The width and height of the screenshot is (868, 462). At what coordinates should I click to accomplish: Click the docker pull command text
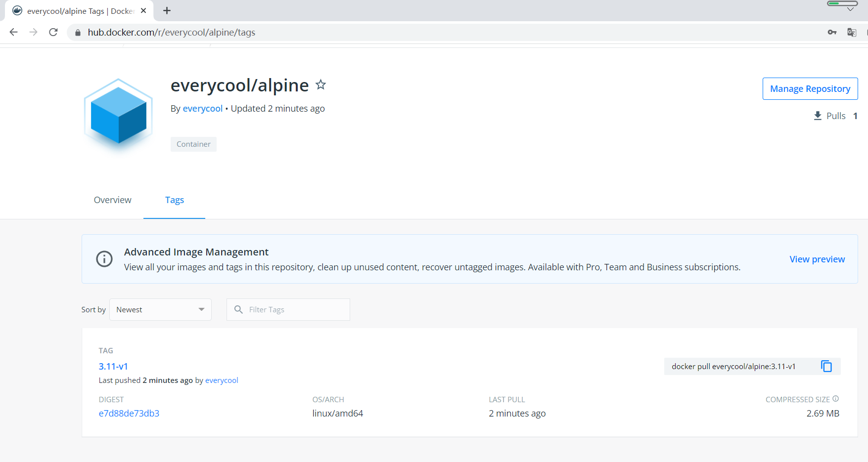coord(733,366)
